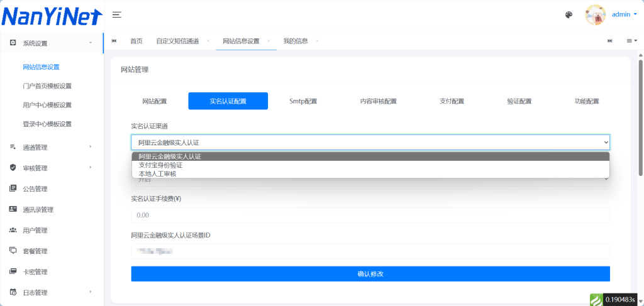Screen dimensions: 644x306
Task: Open the theme palette icon
Action: 569,15
